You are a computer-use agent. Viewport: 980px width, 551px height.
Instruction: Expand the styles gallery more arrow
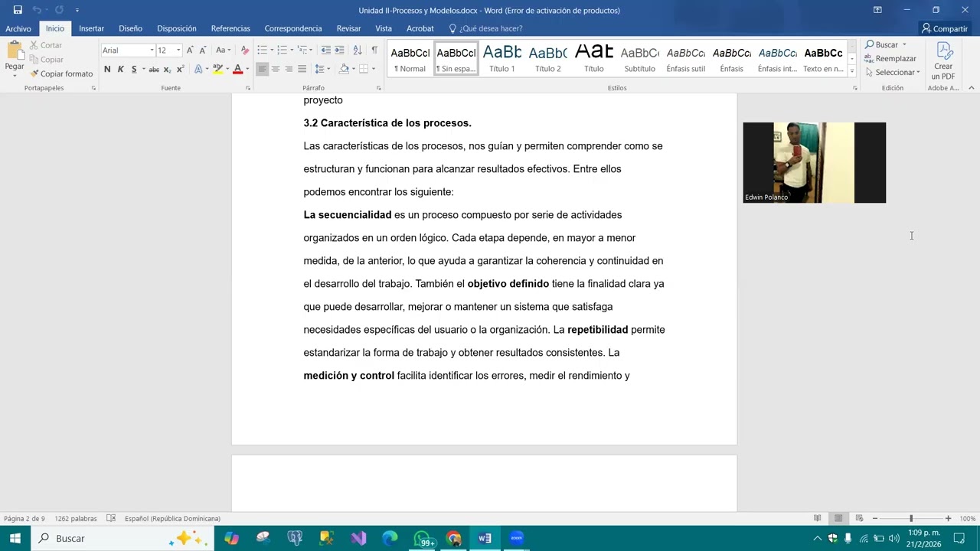851,71
